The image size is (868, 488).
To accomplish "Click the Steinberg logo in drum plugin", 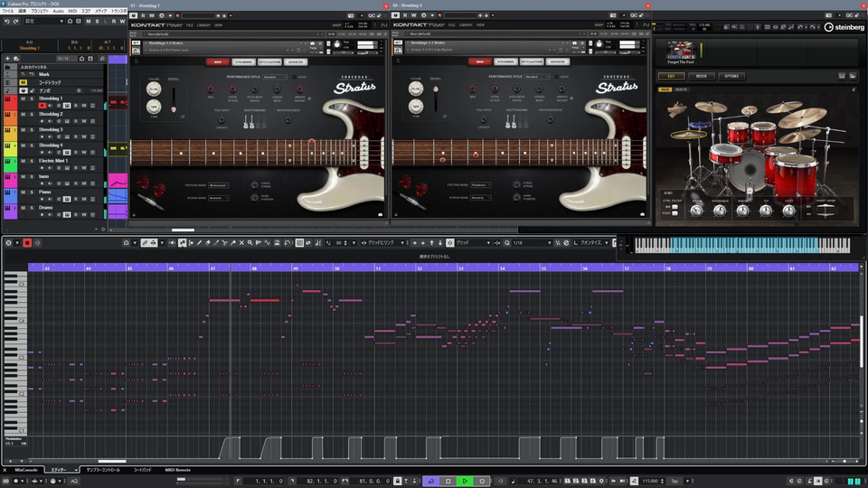I will pyautogui.click(x=844, y=27).
